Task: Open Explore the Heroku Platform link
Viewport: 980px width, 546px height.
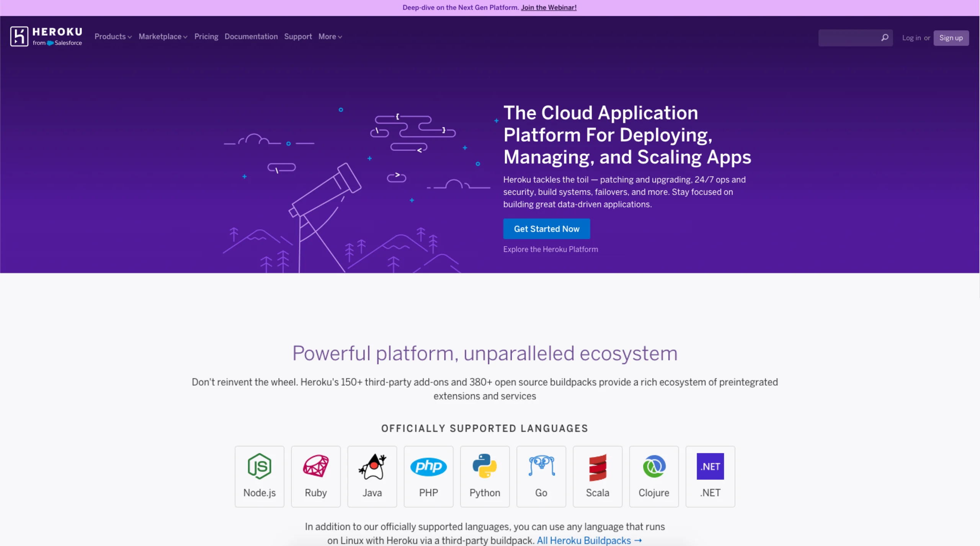Action: click(550, 249)
